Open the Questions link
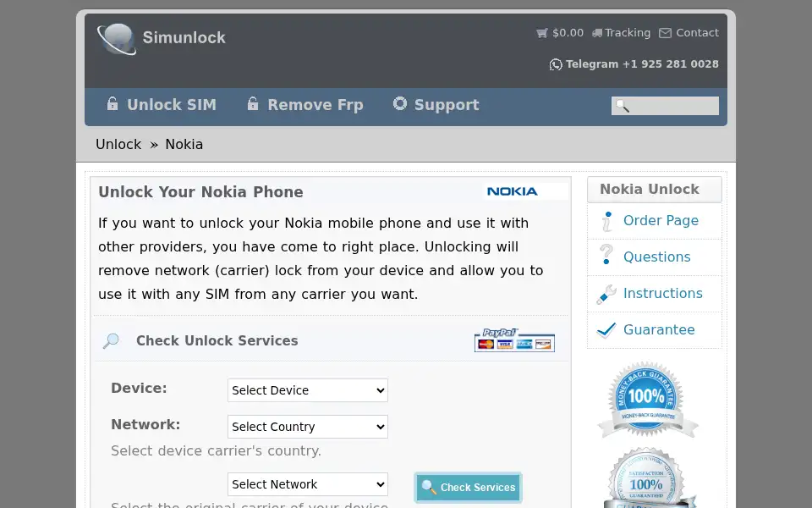812x508 pixels. (x=656, y=257)
